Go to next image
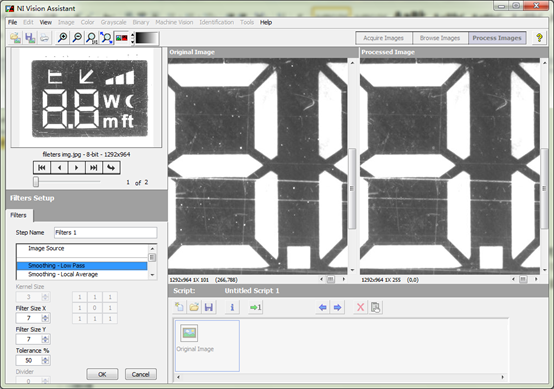This screenshot has width=554, height=389. coord(76,167)
